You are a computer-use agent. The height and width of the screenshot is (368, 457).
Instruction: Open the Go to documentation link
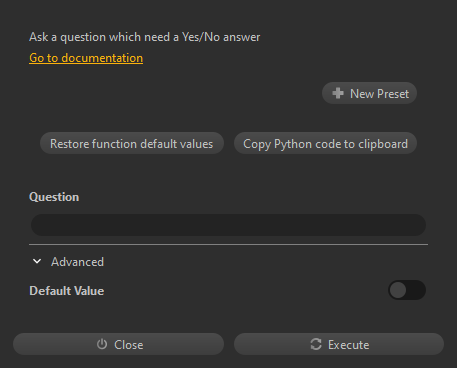86,58
